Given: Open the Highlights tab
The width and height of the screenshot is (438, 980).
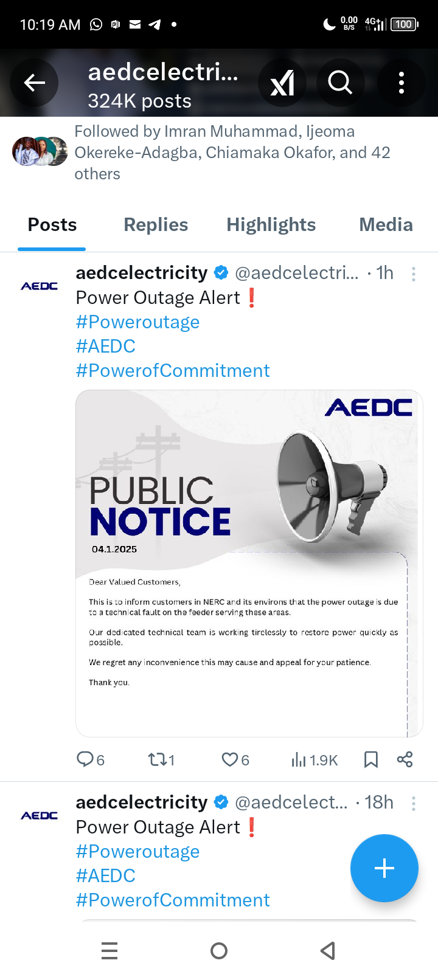Looking at the screenshot, I should pos(271,225).
